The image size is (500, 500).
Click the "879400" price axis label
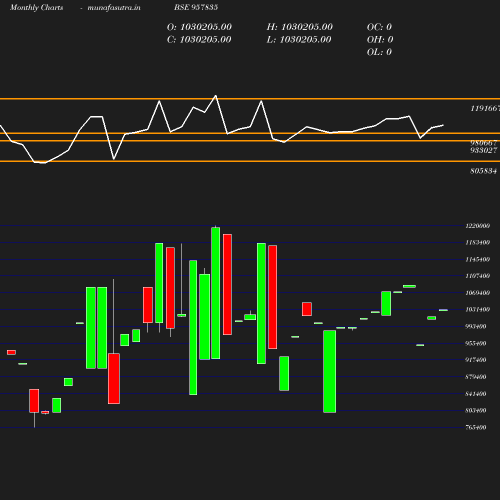[476, 377]
